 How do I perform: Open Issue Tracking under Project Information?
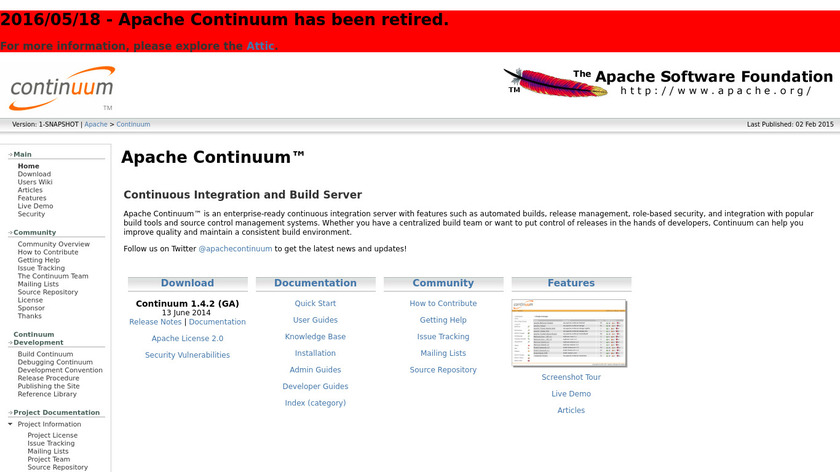tap(51, 444)
